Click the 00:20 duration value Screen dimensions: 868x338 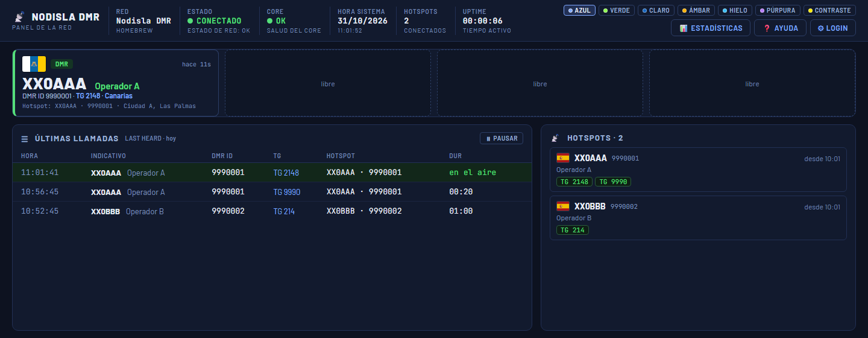point(461,192)
